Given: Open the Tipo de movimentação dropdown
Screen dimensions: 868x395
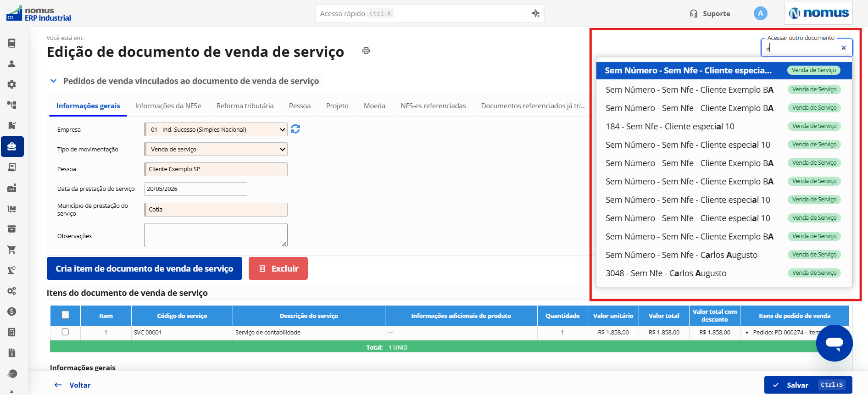Looking at the screenshot, I should tap(216, 149).
